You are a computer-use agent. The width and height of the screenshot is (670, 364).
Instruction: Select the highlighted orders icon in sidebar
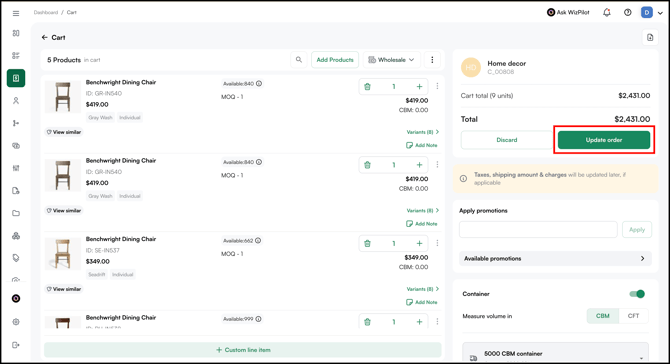coord(16,78)
